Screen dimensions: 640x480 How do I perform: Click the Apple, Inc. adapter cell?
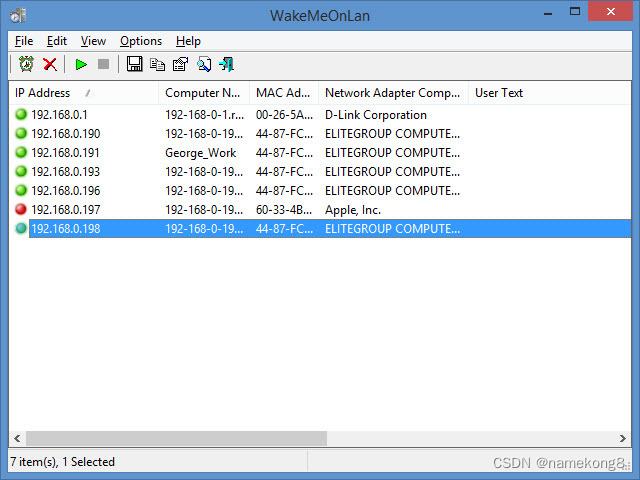(353, 210)
